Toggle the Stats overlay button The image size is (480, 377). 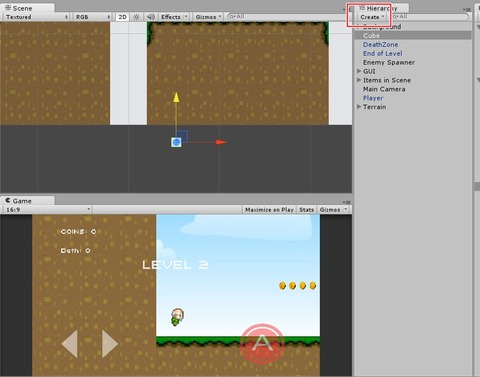(x=306, y=210)
